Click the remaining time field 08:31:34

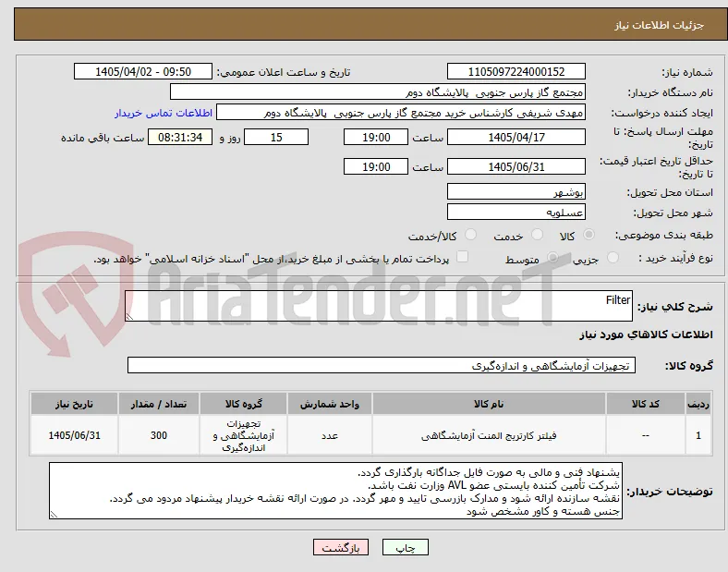[180, 137]
